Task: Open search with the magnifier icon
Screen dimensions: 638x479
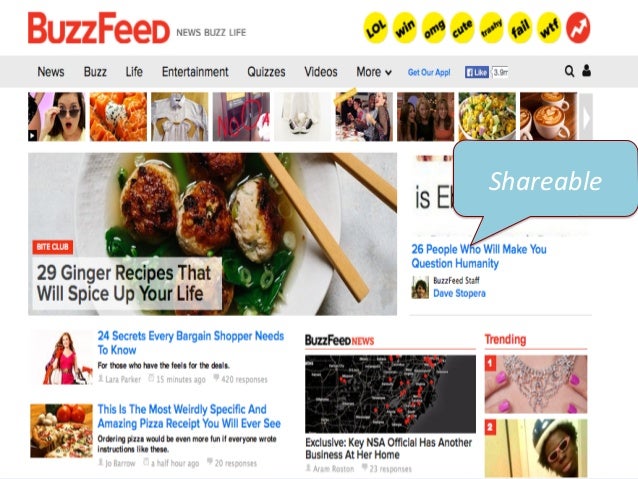Action: tap(569, 71)
